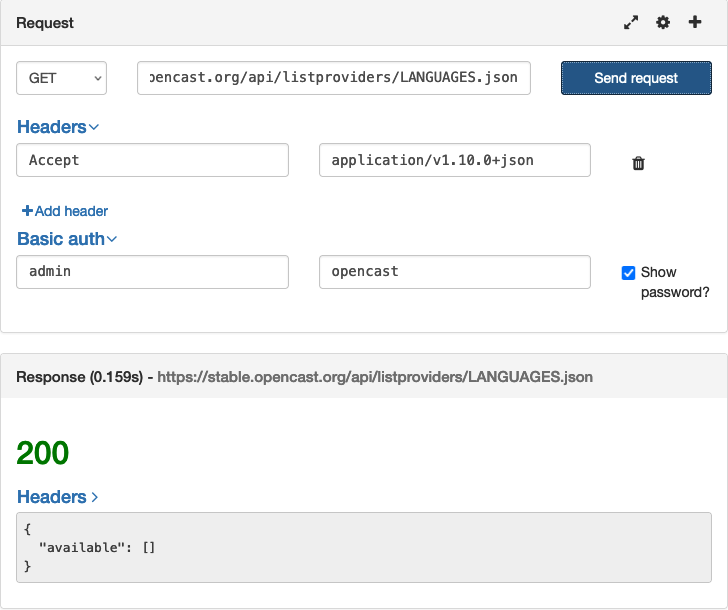
Task: Click the opencast password field
Action: (x=455, y=272)
